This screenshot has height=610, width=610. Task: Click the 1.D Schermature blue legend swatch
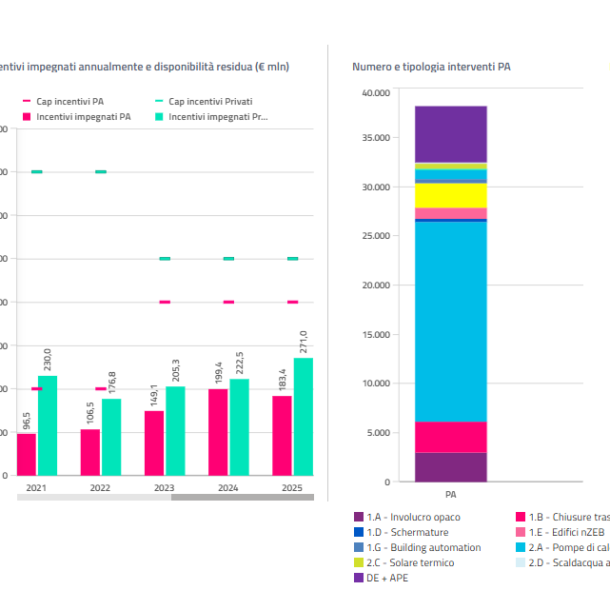click(358, 532)
